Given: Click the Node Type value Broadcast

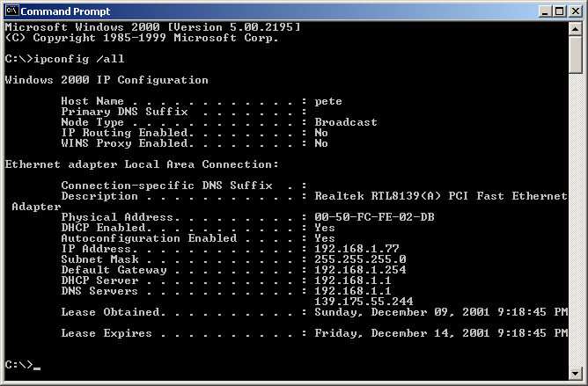Looking at the screenshot, I should (346, 122).
